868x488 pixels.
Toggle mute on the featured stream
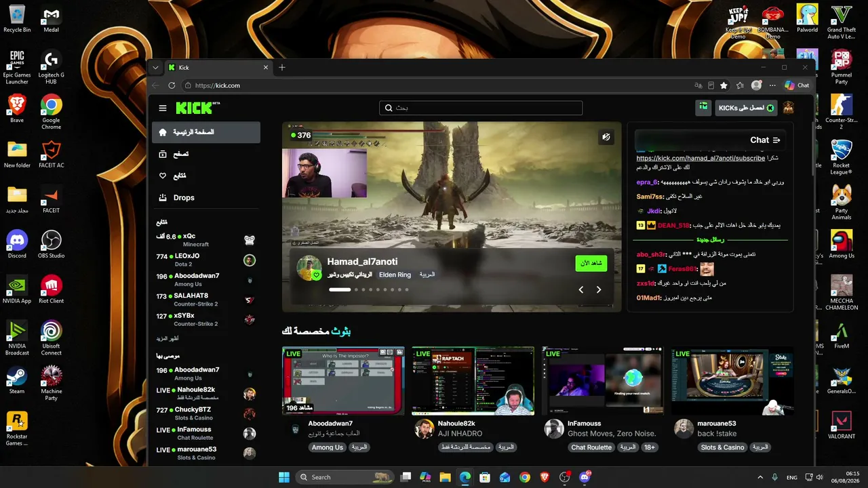606,137
